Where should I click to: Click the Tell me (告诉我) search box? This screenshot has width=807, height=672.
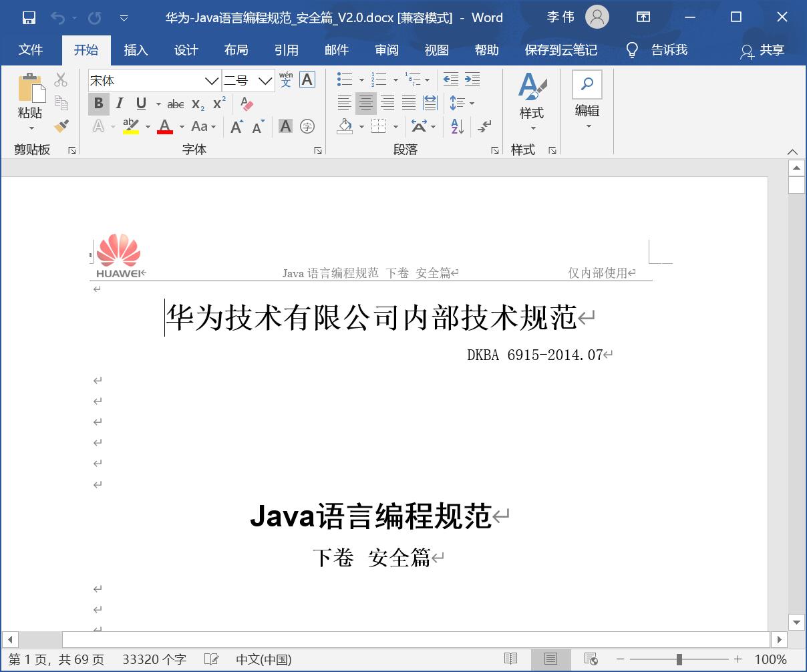coord(656,50)
